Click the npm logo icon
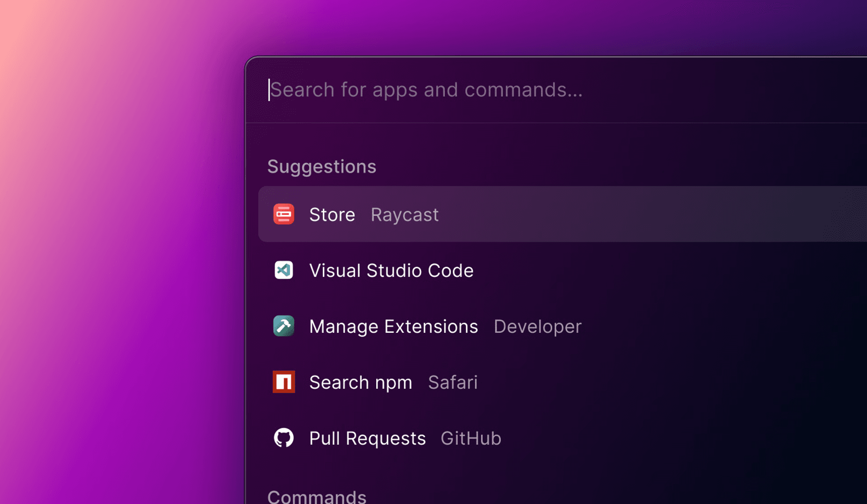Viewport: 867px width, 504px height. [x=284, y=382]
